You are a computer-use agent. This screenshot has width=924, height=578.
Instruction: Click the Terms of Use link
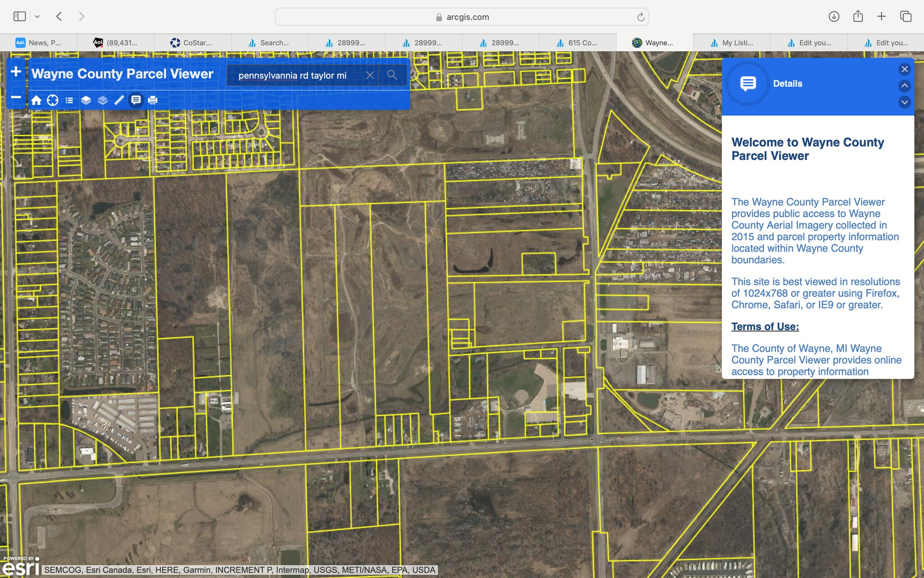coord(765,326)
